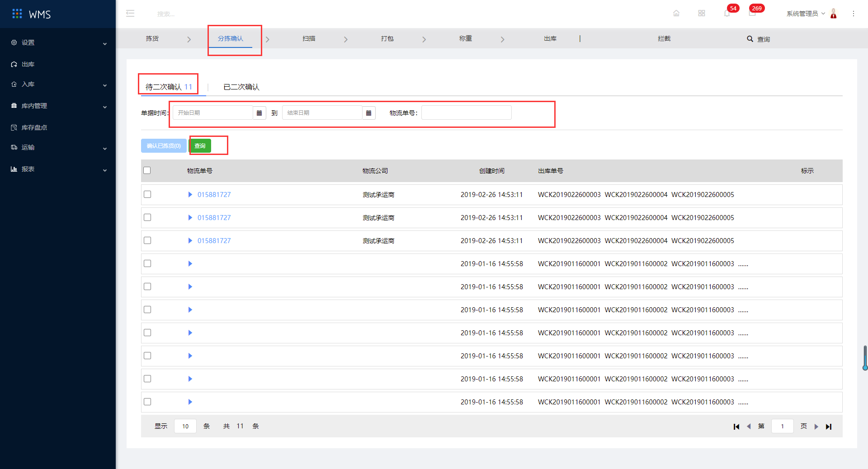868x469 pixels.
Task: Go to the next page of results
Action: tap(816, 427)
